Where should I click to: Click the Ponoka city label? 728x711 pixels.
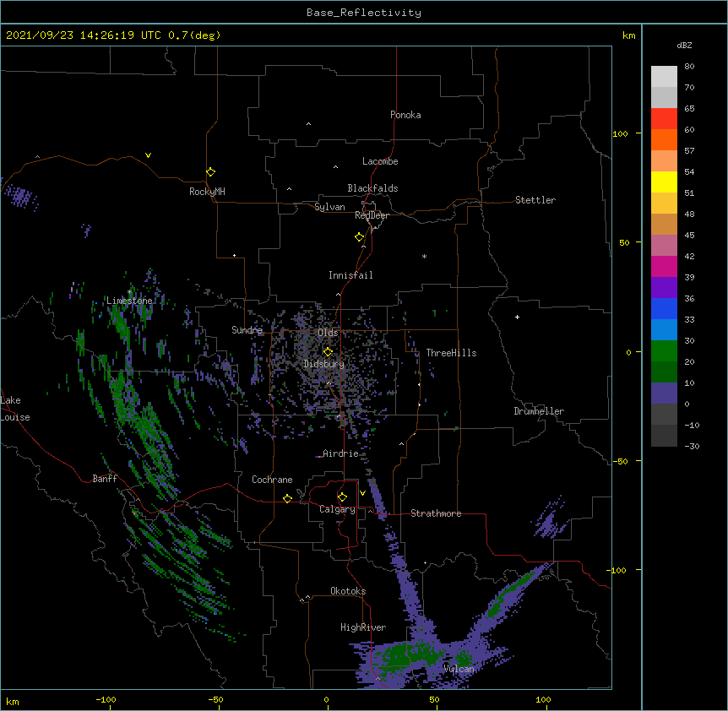[405, 115]
